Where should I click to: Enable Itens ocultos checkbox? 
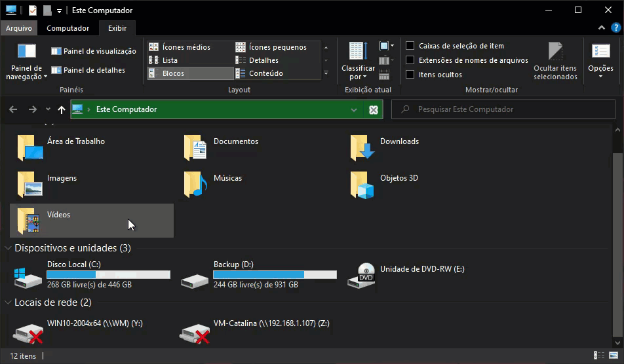click(410, 75)
